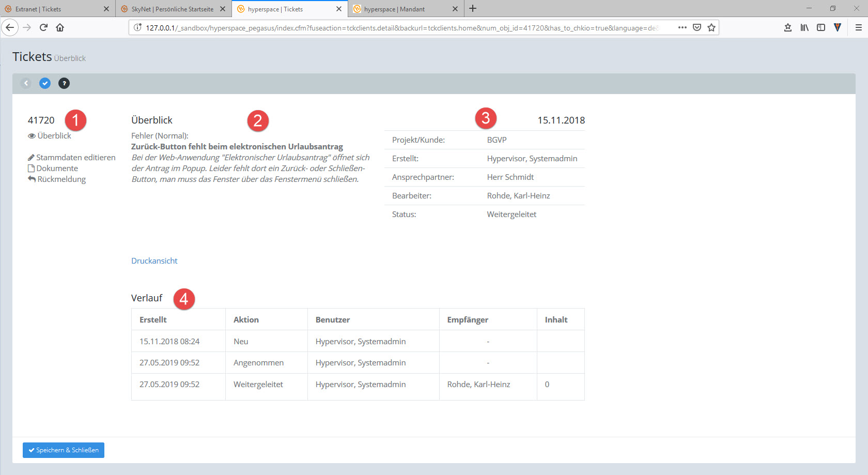868x475 pixels.
Task: Open the Druckansicht print view link
Action: pyautogui.click(x=154, y=261)
